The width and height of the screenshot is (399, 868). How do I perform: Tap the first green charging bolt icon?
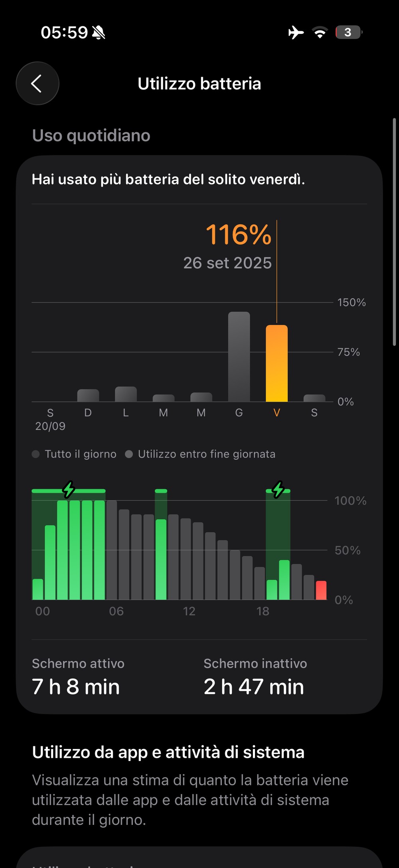coord(69,489)
